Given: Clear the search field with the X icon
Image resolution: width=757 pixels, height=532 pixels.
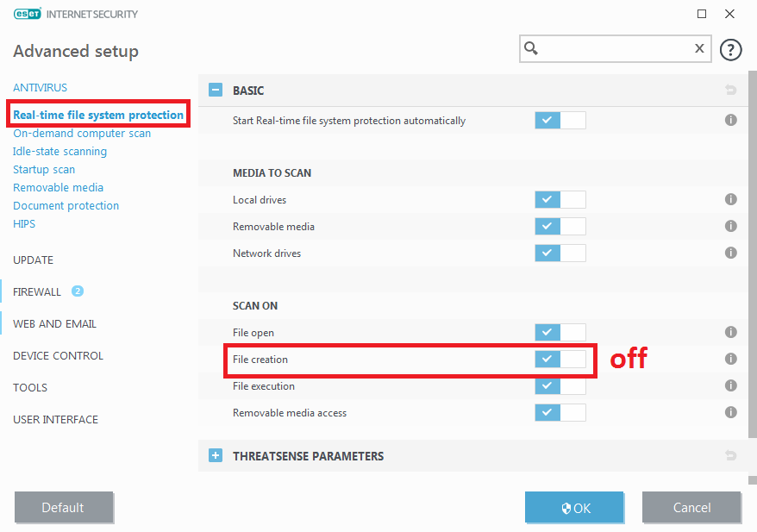Looking at the screenshot, I should [x=699, y=48].
